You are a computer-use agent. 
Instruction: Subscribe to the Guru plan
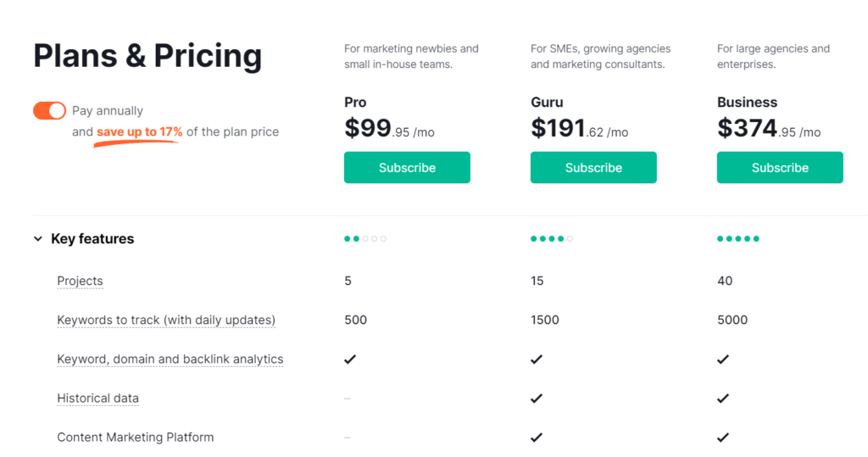pyautogui.click(x=593, y=167)
